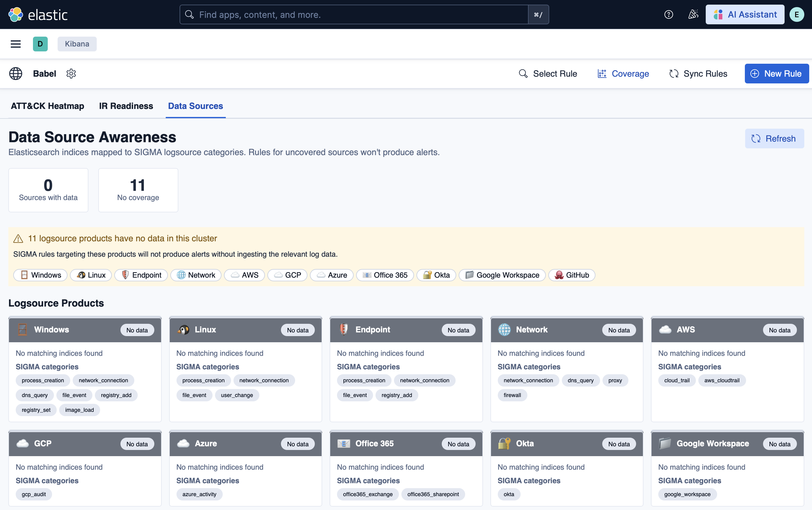The height and width of the screenshot is (510, 812).
Task: Click the Linux chip in warning callout
Action: coord(91,275)
